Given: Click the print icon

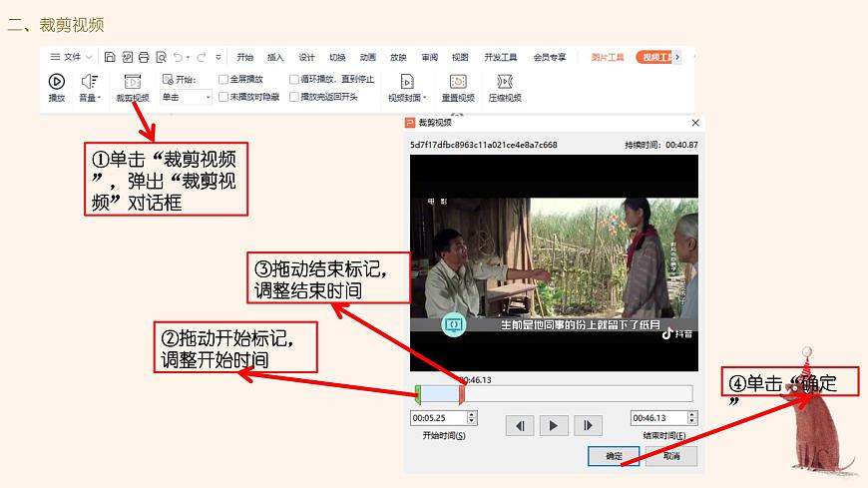Looking at the screenshot, I should (x=144, y=57).
